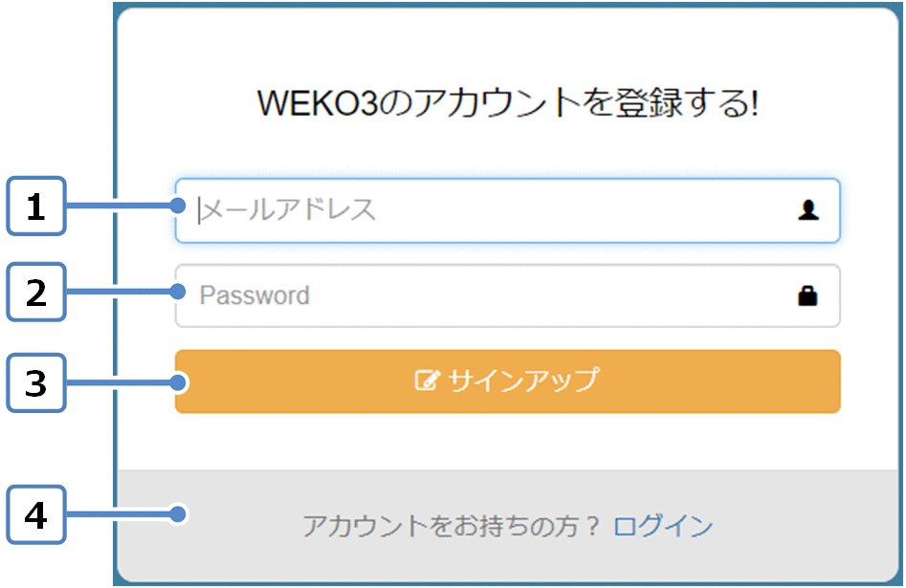Viewport: 906px width, 588px height.
Task: Select the callout label numbered 3
Action: pyautogui.click(x=36, y=383)
